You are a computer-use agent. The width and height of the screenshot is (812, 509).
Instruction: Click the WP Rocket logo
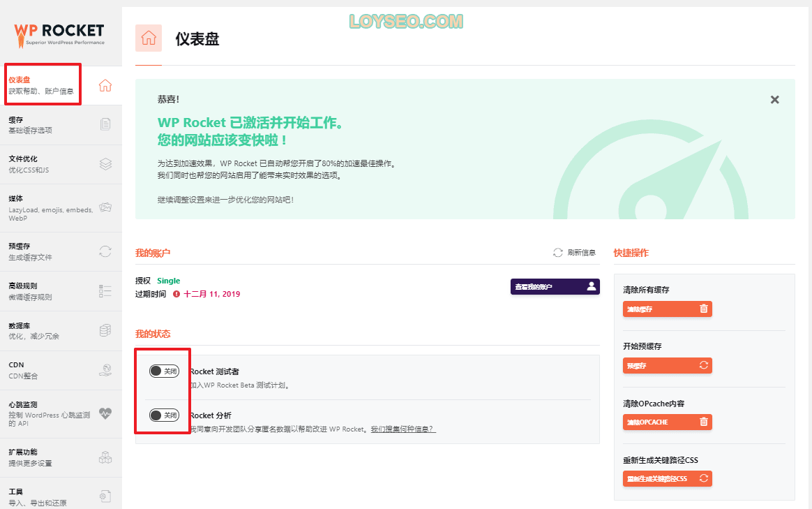click(x=59, y=35)
